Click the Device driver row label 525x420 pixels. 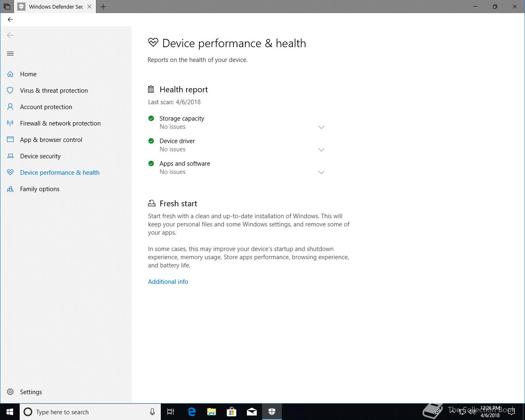point(177,141)
